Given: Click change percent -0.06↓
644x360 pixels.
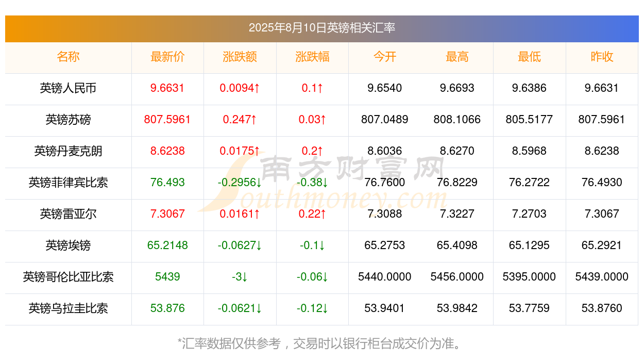Looking at the screenshot, I should pos(312,277).
